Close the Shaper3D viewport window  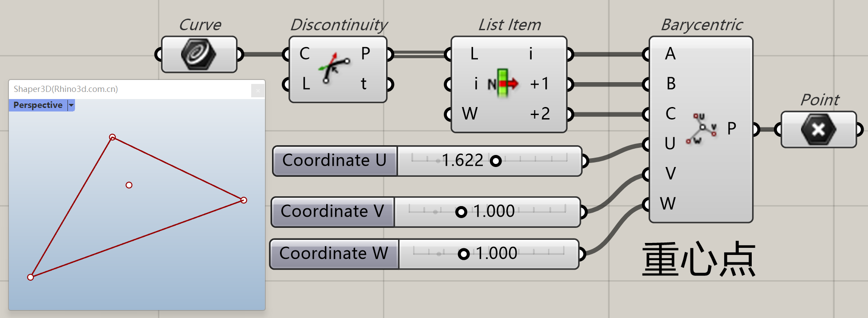[x=257, y=91]
